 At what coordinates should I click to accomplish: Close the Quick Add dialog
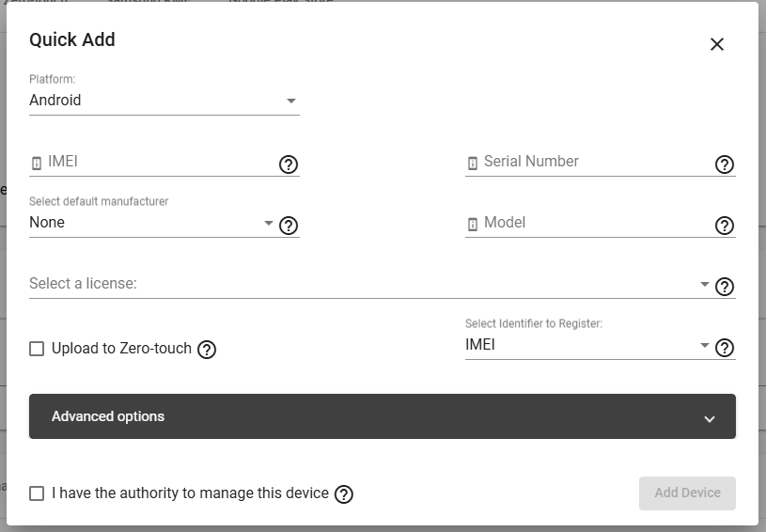[x=717, y=44]
